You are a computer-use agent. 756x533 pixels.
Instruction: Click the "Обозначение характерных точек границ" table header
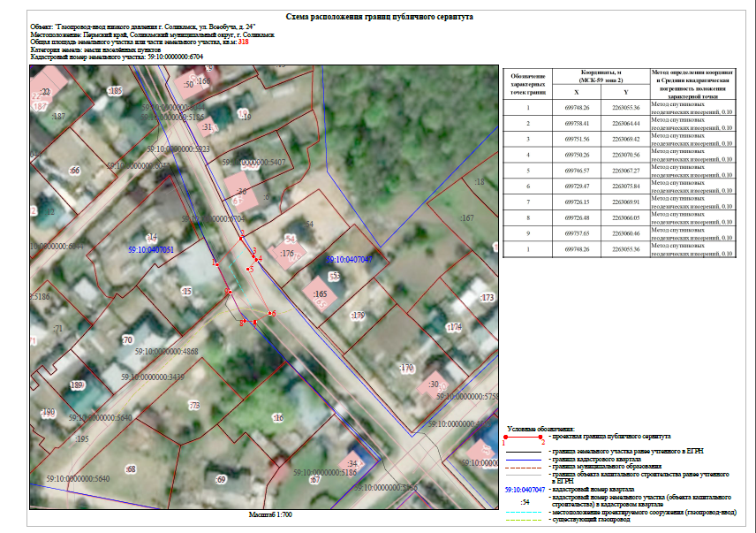pyautogui.click(x=528, y=84)
